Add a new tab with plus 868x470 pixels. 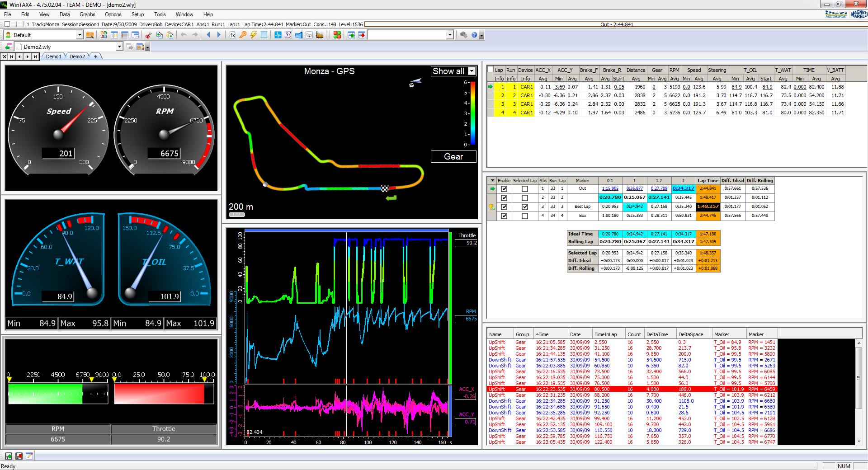(x=95, y=56)
